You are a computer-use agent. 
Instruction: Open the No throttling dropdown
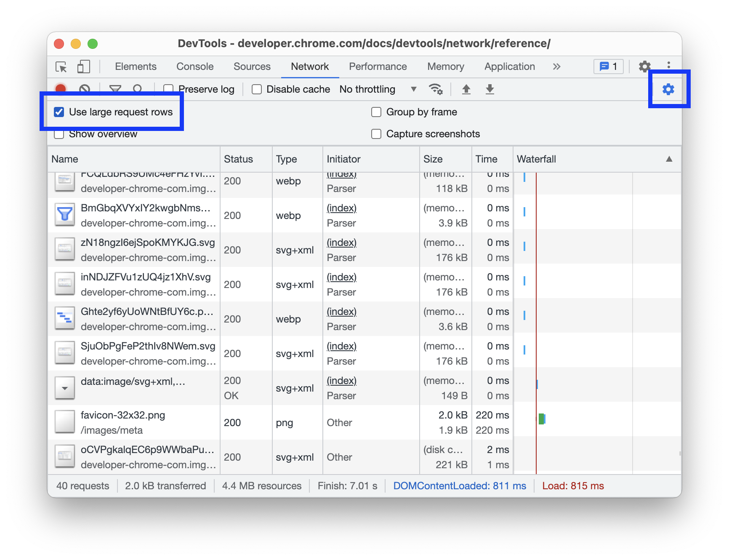tap(377, 89)
